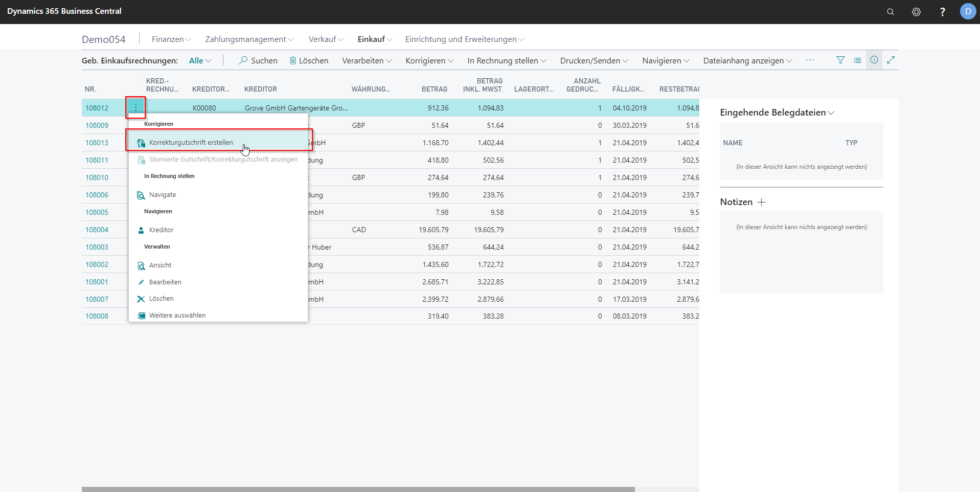Click the 19.605,79 Betrag cell
Image resolution: width=980 pixels, height=492 pixels.
[x=434, y=230]
